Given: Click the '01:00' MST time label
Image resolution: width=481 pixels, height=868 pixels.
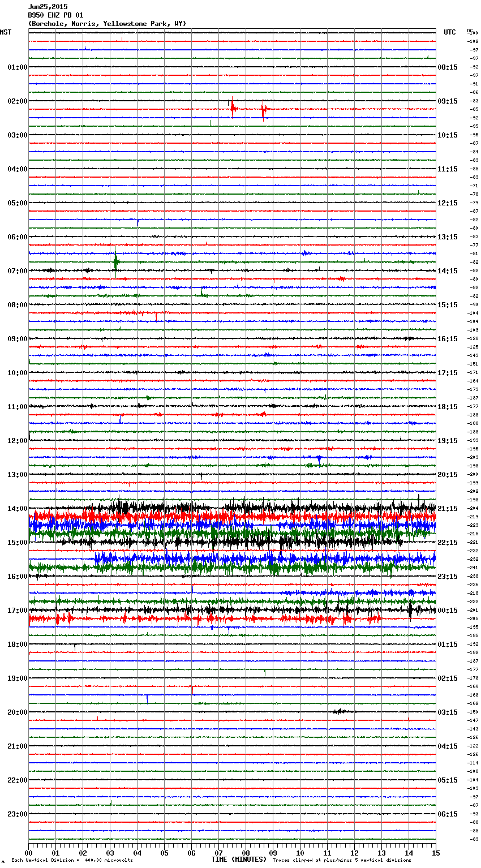Looking at the screenshot, I should coord(18,67).
